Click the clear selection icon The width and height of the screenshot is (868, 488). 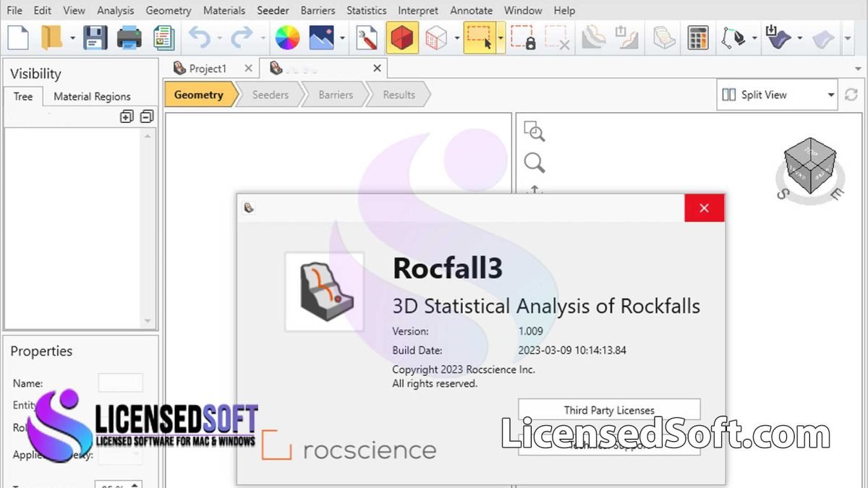pos(557,38)
